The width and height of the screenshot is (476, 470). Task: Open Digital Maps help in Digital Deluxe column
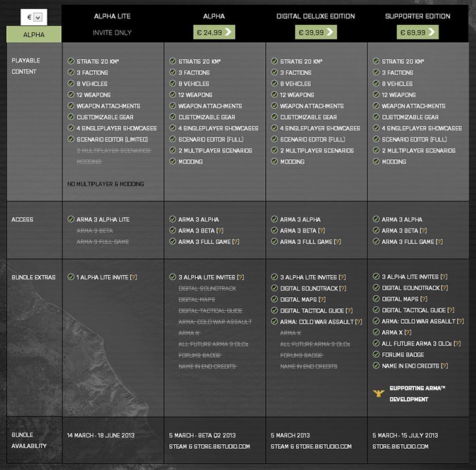tap(322, 300)
